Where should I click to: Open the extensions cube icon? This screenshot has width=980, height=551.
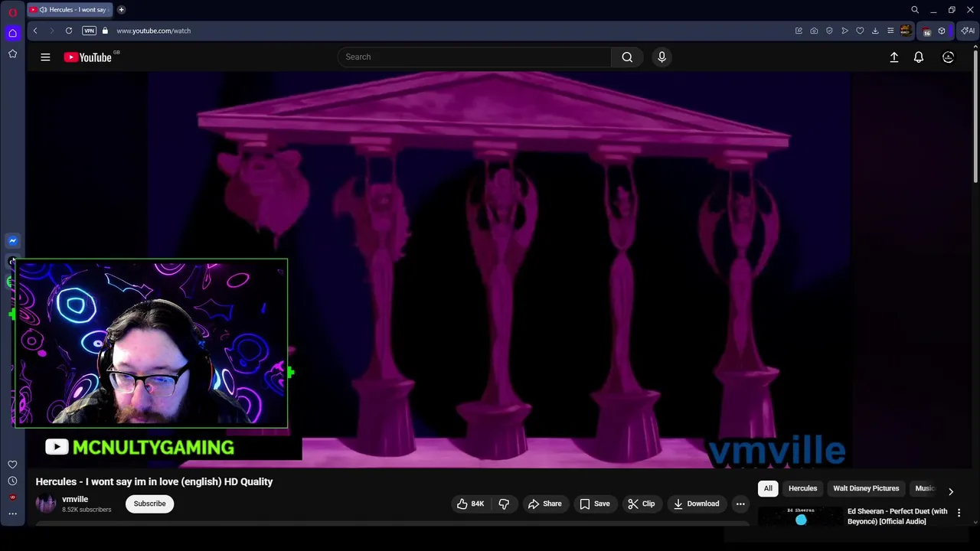tap(942, 31)
